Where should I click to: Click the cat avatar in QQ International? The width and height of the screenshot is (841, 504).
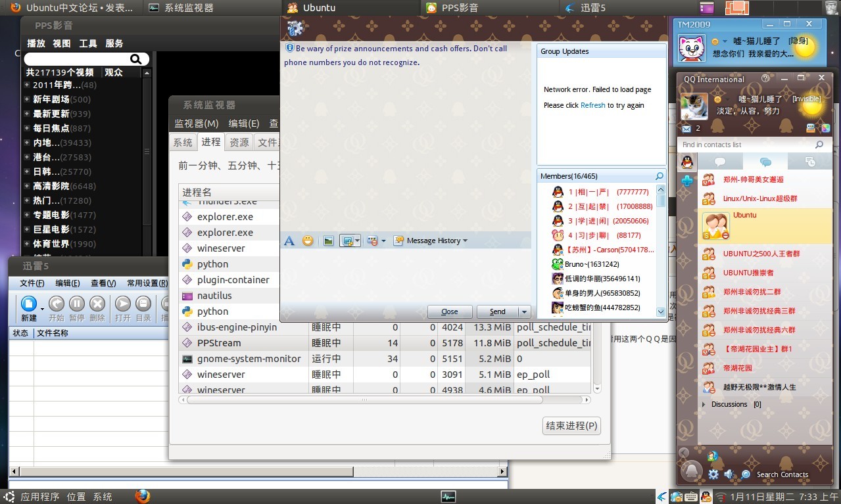click(694, 106)
